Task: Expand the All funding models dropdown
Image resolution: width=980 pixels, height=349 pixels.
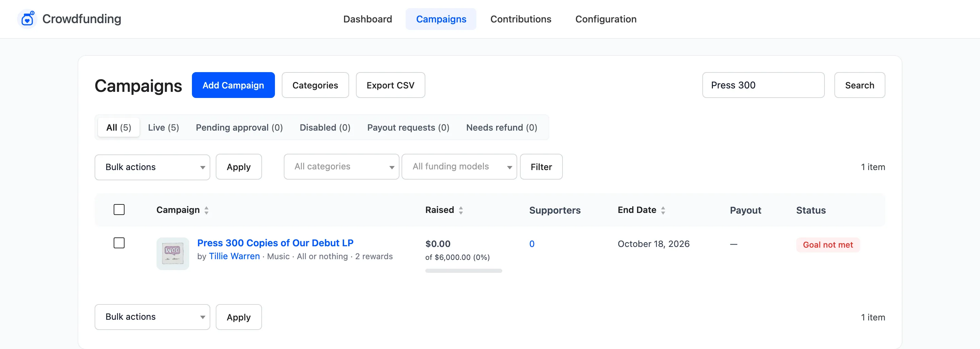Action: click(459, 167)
